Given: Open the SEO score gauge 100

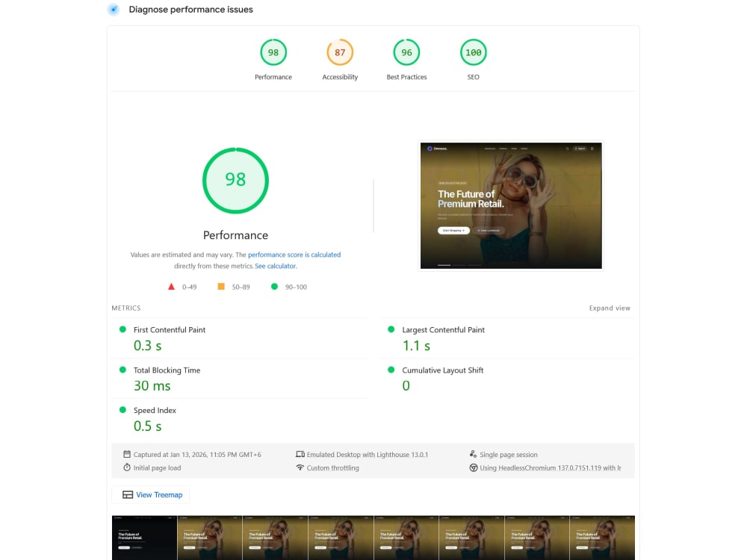Looking at the screenshot, I should pyautogui.click(x=473, y=52).
